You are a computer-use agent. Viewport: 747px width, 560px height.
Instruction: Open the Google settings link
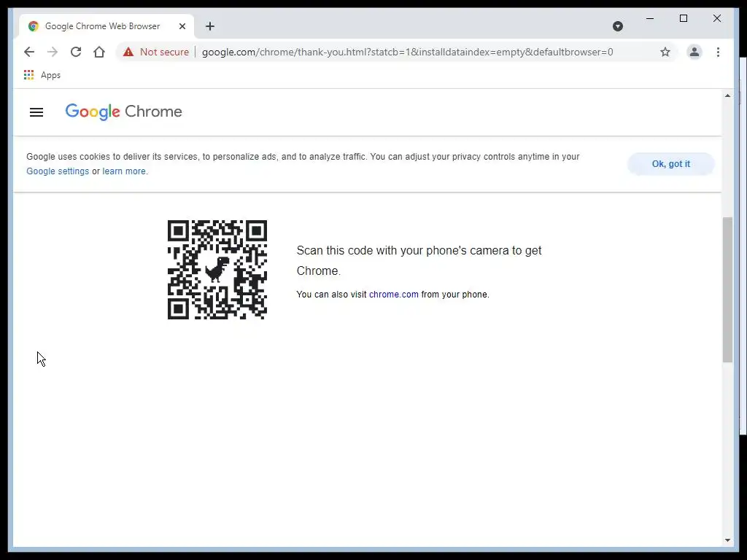(58, 171)
